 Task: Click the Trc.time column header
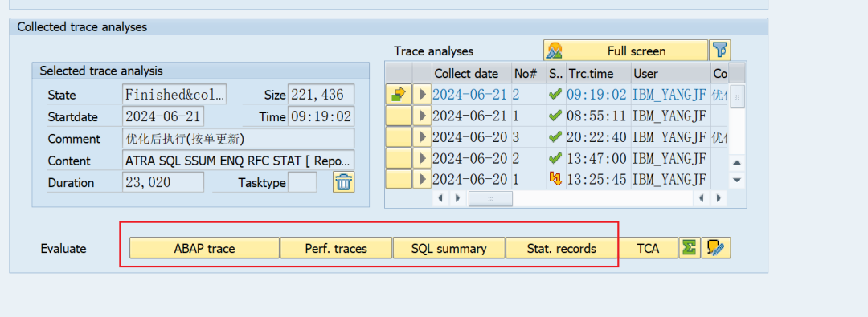coord(598,73)
